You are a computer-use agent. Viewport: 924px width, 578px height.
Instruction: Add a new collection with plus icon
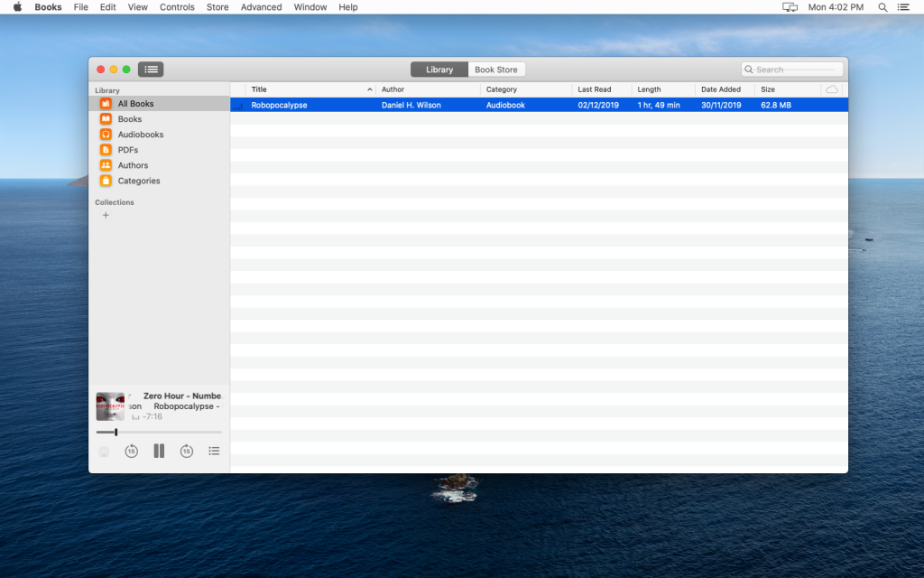pyautogui.click(x=106, y=215)
